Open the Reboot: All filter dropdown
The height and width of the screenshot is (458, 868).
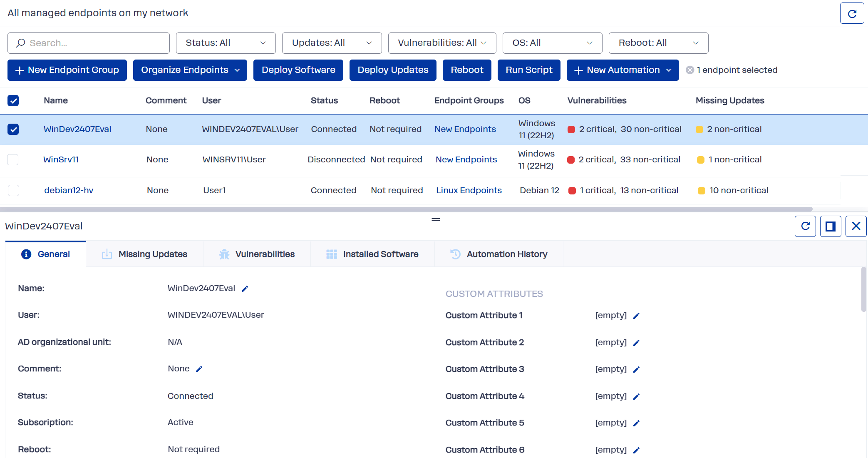tap(659, 43)
